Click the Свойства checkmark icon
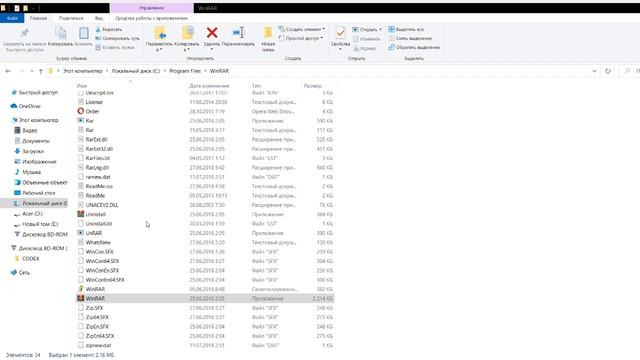Screen dimensions: 640x360 (340, 33)
